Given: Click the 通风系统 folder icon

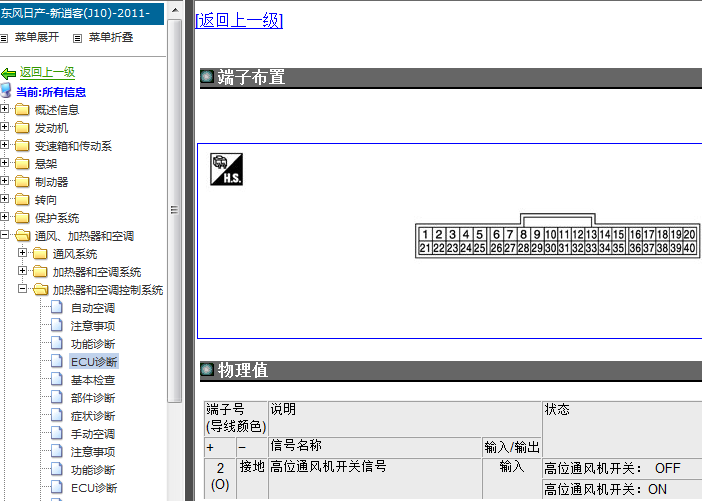Looking at the screenshot, I should coord(40,253).
